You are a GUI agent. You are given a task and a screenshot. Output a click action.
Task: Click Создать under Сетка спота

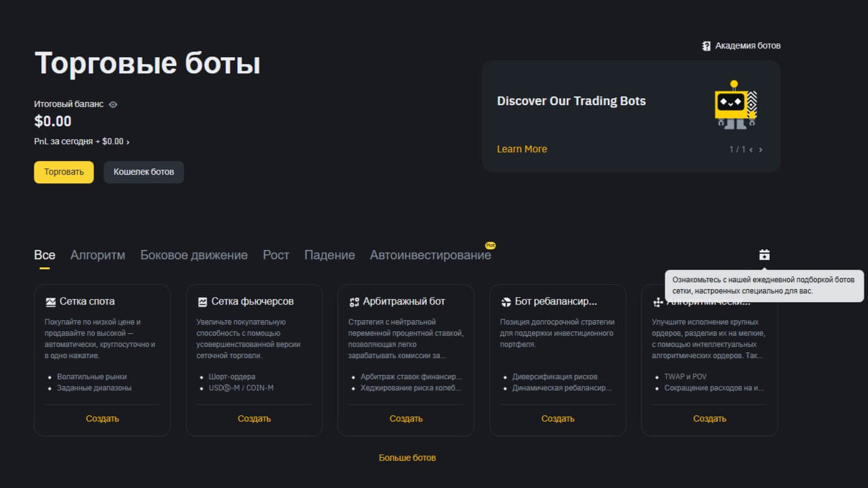102,419
